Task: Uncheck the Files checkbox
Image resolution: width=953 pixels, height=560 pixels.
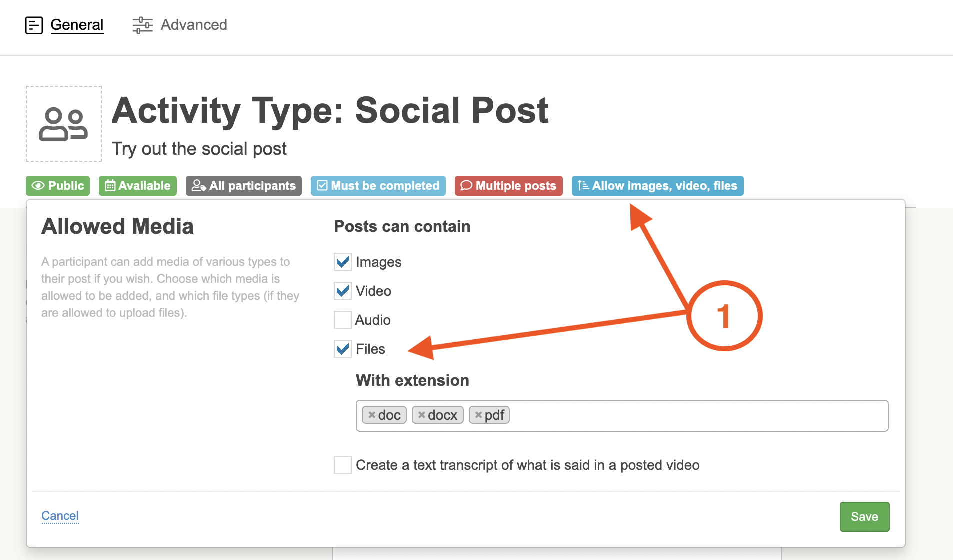Action: point(343,349)
